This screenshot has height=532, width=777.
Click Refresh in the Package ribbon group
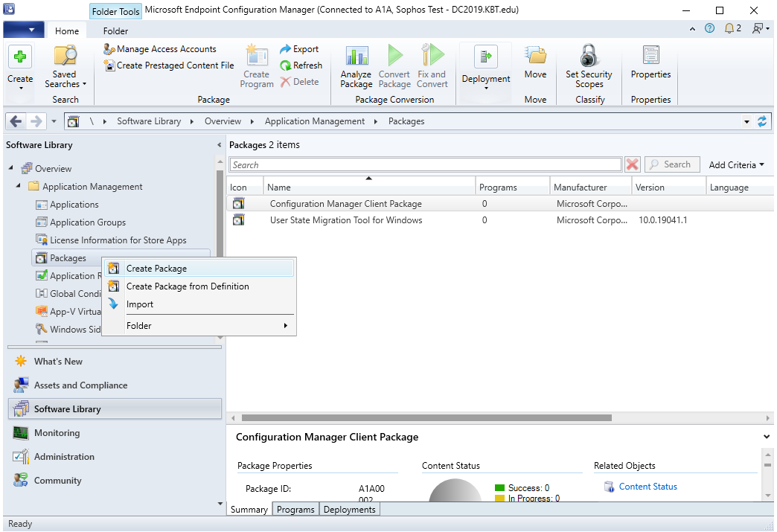[301, 65]
